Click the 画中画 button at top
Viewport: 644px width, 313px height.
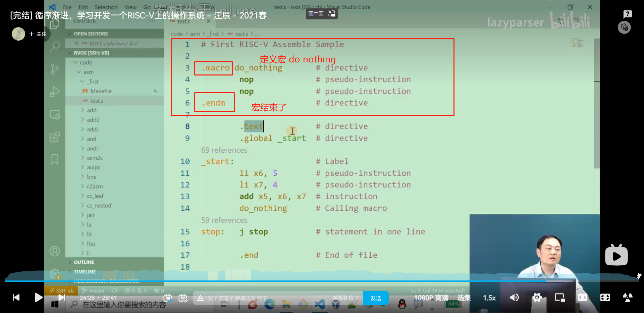pos(316,14)
